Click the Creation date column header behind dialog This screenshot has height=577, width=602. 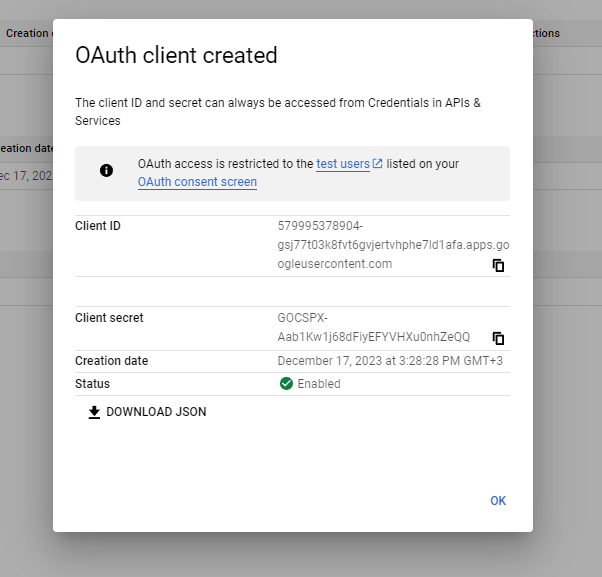point(26,33)
